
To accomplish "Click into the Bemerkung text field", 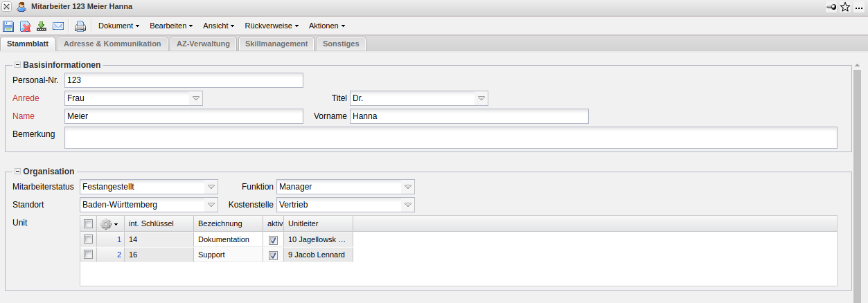I will [x=450, y=138].
